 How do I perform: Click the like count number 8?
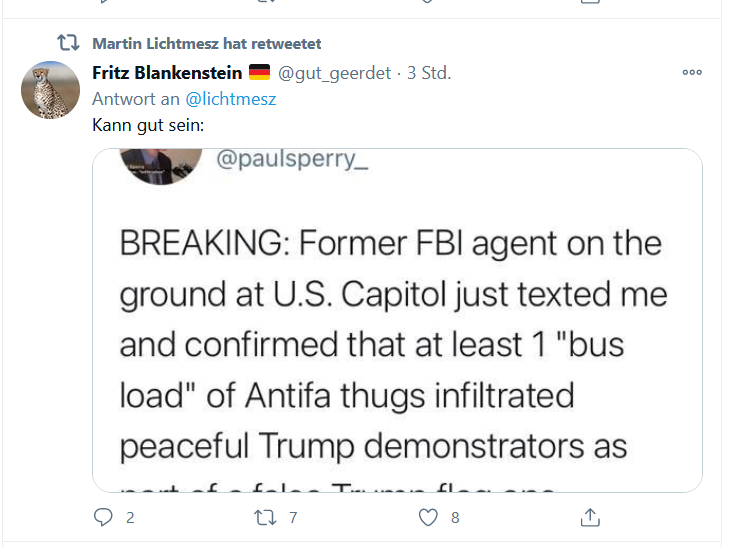click(x=455, y=518)
